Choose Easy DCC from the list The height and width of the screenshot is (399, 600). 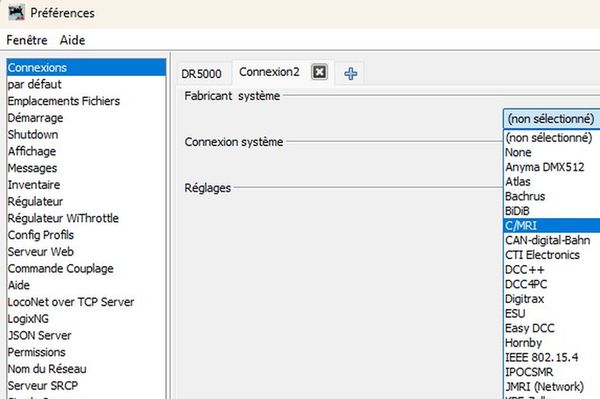[x=551, y=328]
